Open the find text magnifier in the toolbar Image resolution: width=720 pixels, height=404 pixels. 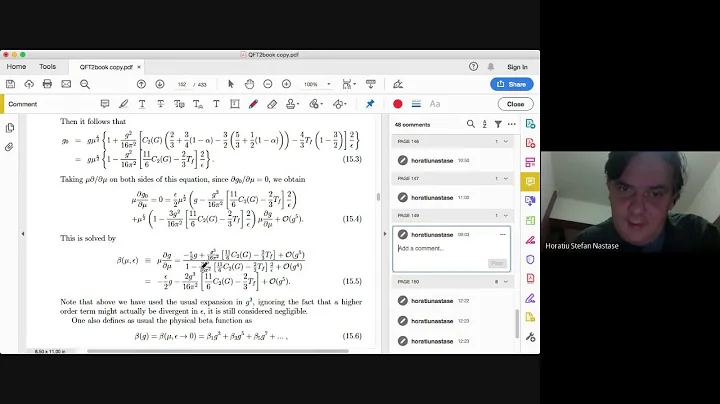click(85, 84)
